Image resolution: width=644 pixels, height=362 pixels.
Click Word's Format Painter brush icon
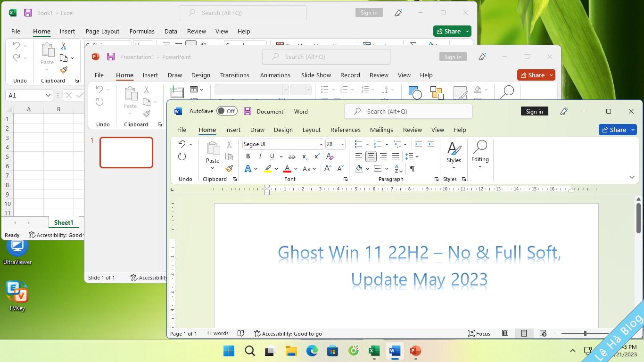[229, 168]
